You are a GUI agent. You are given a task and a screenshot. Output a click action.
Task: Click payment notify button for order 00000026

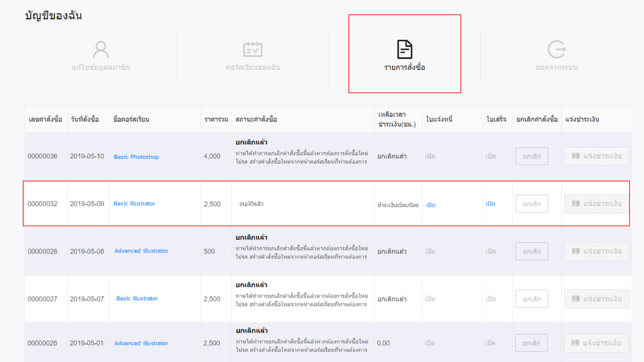tap(596, 343)
